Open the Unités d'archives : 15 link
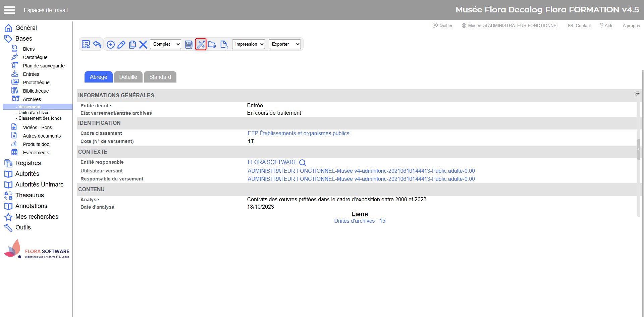The image size is (644, 317). [x=360, y=221]
